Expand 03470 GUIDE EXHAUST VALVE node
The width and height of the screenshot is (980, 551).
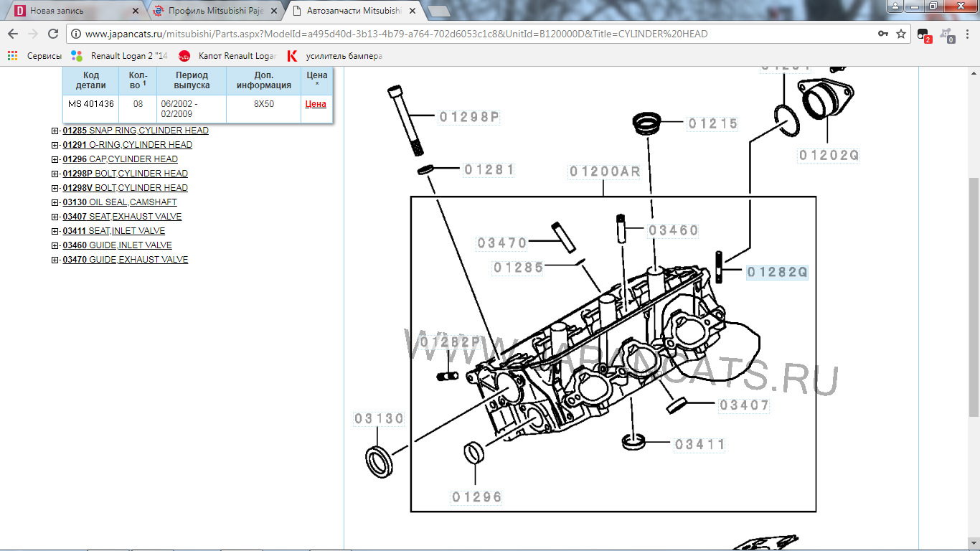pos(55,260)
